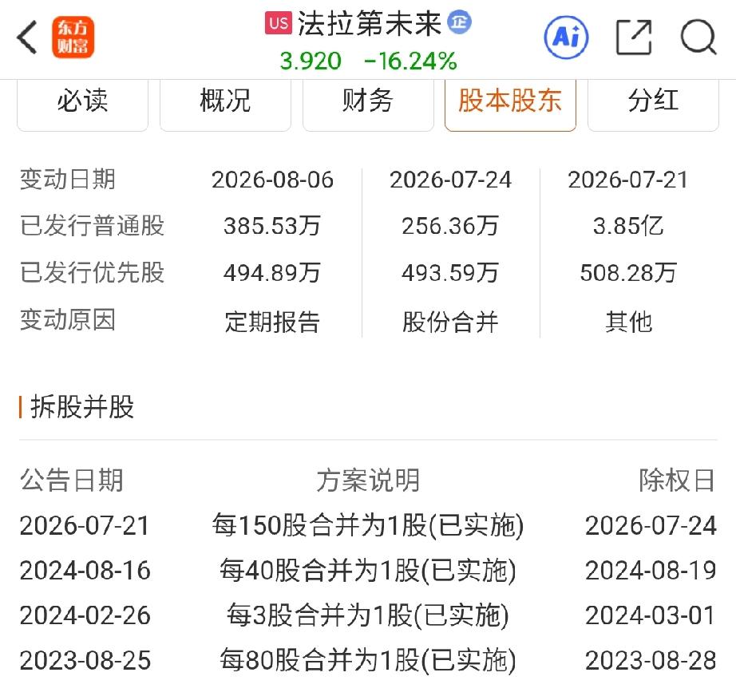736x700 pixels.
Task: Select date column 2026-07-21 in 变动日期 row
Action: point(628,180)
